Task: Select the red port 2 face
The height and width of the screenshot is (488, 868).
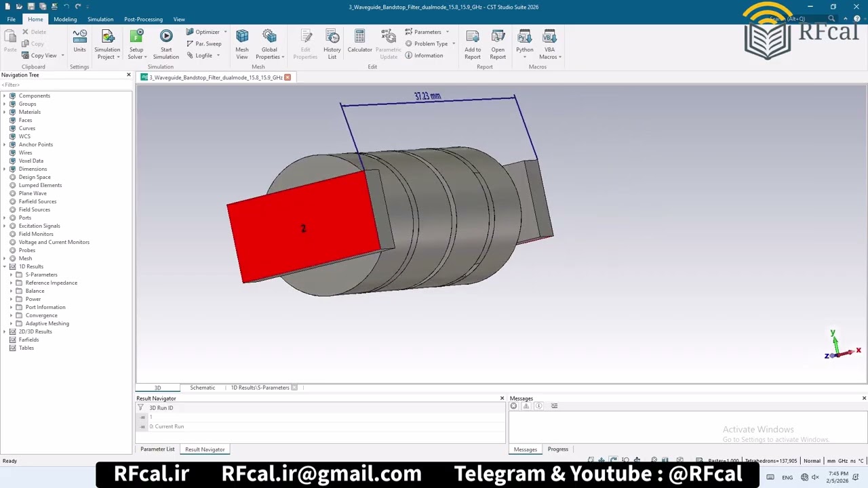Action: (303, 228)
